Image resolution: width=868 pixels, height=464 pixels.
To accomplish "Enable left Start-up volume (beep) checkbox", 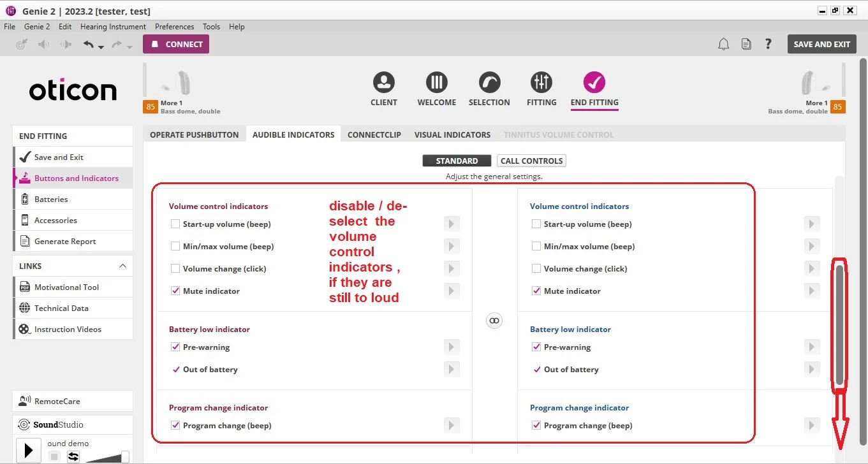I will [x=175, y=224].
